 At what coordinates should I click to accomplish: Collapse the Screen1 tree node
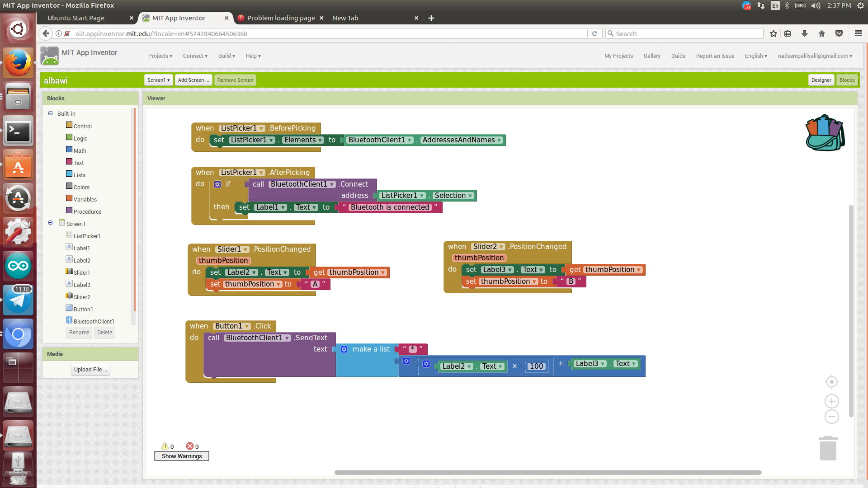pyautogui.click(x=51, y=223)
